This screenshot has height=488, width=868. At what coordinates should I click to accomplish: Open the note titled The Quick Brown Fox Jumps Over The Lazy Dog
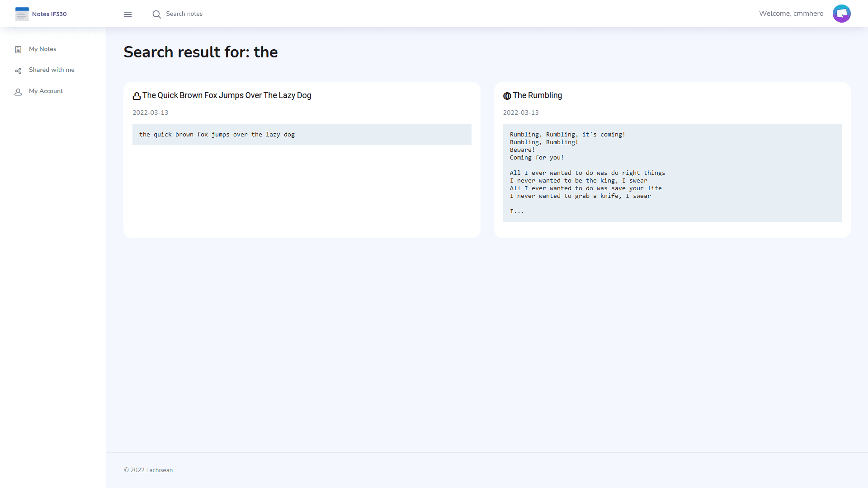coord(226,95)
